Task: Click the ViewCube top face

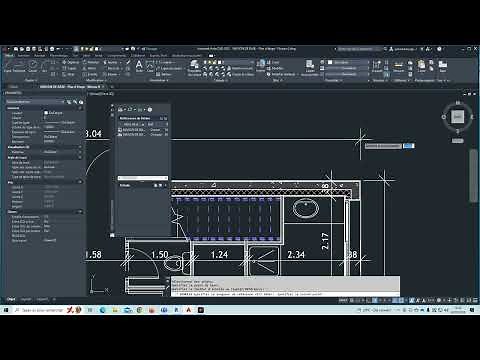Action: (x=457, y=117)
